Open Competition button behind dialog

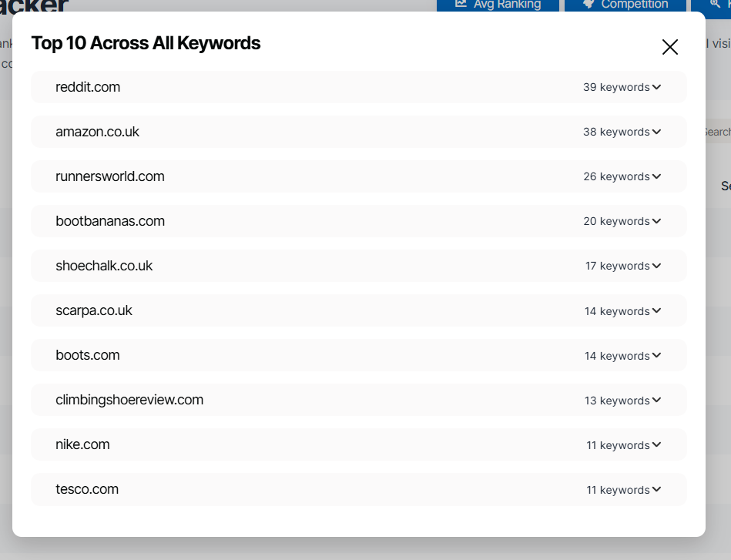(625, 5)
